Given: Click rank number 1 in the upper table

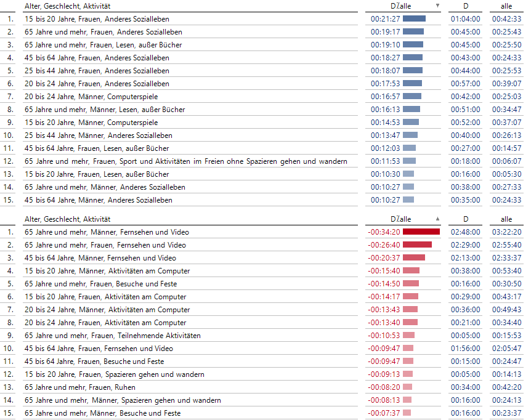Looking at the screenshot, I should [x=10, y=19].
